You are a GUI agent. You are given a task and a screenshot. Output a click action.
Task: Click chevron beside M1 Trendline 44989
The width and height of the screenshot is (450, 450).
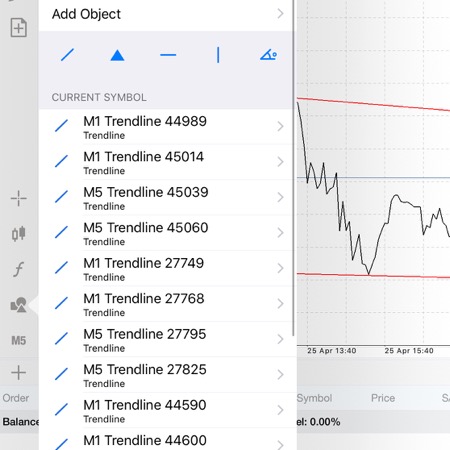point(280,126)
